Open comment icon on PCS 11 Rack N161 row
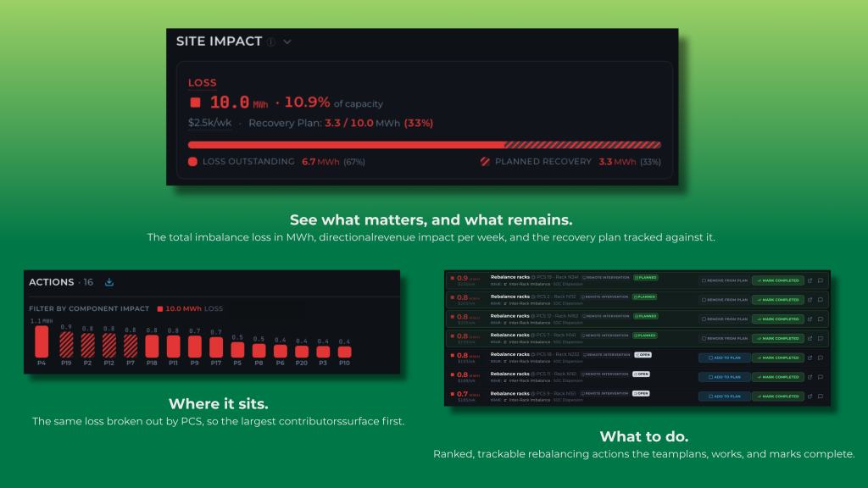 (x=821, y=377)
